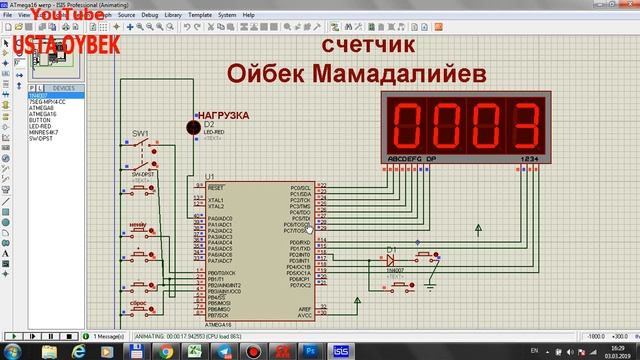Switch to ISIS in the taskbar
Screen dimensions: 640x360
(340, 351)
